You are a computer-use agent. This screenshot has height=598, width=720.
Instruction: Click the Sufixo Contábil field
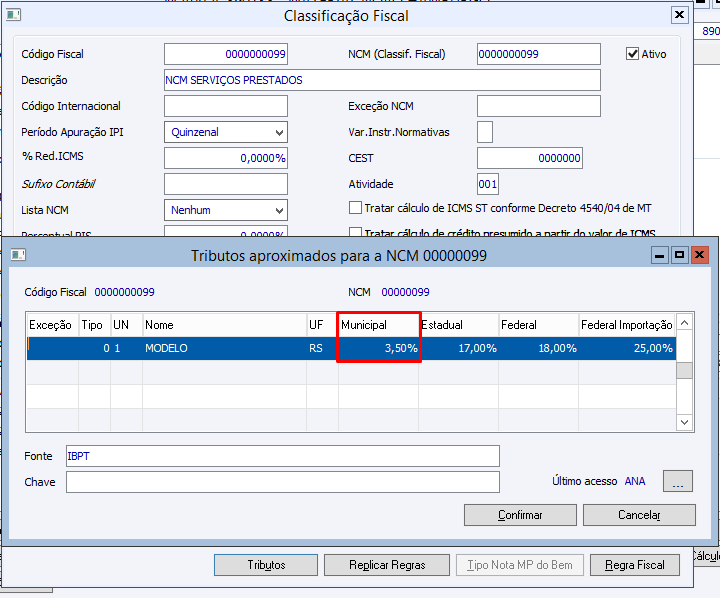click(x=226, y=184)
